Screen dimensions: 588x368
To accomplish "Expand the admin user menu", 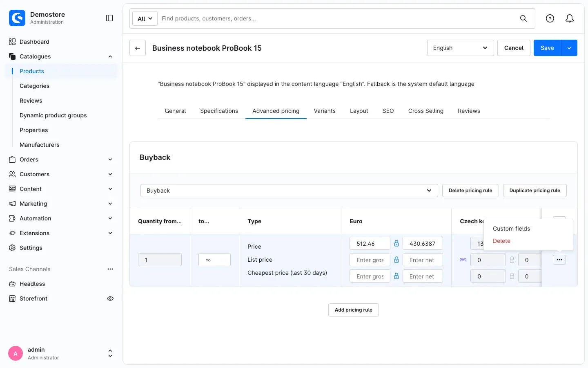I will click(x=110, y=353).
